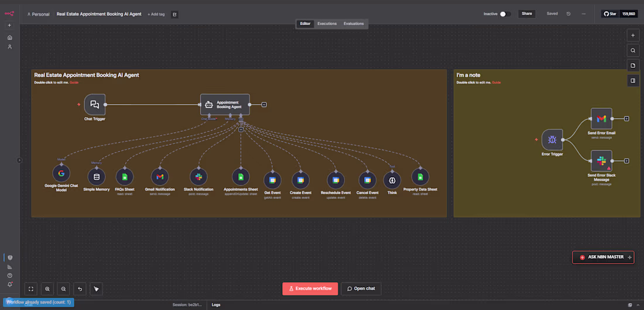Switch to the Executions tab
The height and width of the screenshot is (310, 644).
pyautogui.click(x=327, y=24)
